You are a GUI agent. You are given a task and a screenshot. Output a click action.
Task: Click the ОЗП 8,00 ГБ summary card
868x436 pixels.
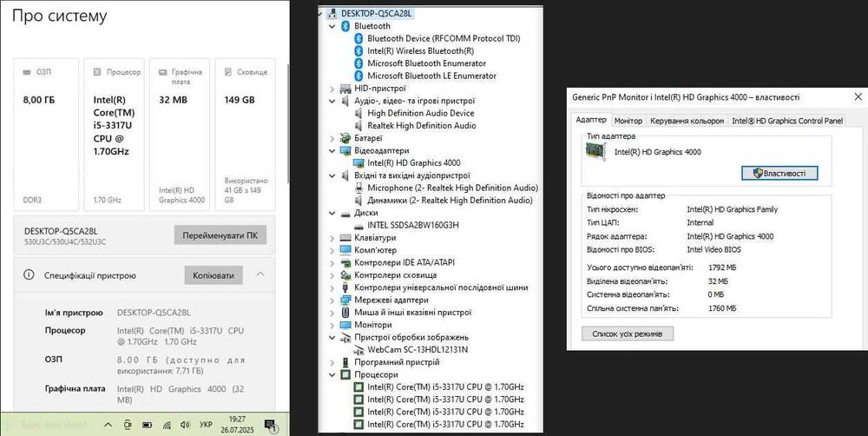click(46, 135)
